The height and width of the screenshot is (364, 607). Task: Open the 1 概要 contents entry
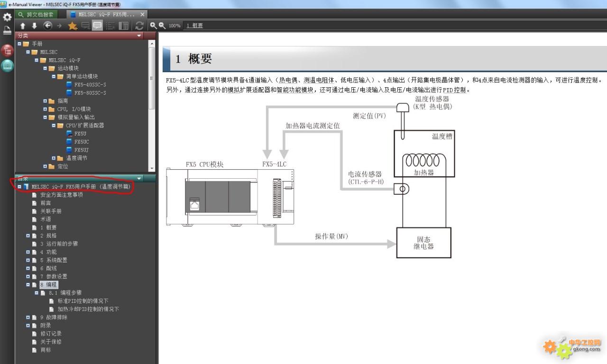click(x=48, y=227)
